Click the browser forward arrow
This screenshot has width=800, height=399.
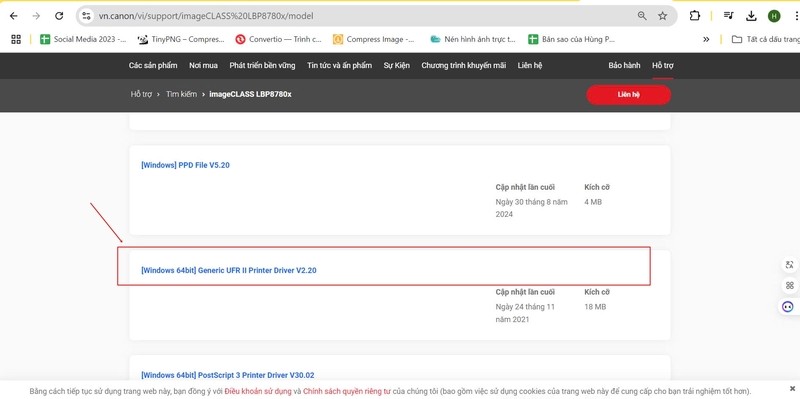pyautogui.click(x=36, y=16)
